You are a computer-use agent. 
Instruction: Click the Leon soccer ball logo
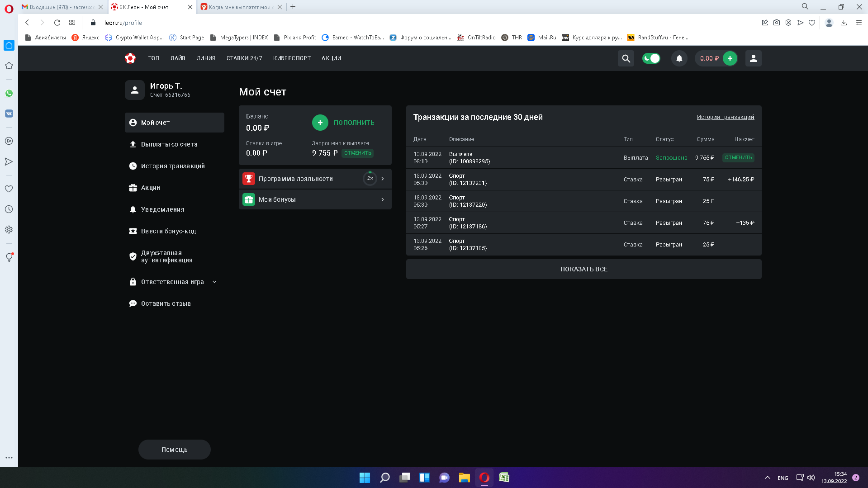pyautogui.click(x=130, y=58)
